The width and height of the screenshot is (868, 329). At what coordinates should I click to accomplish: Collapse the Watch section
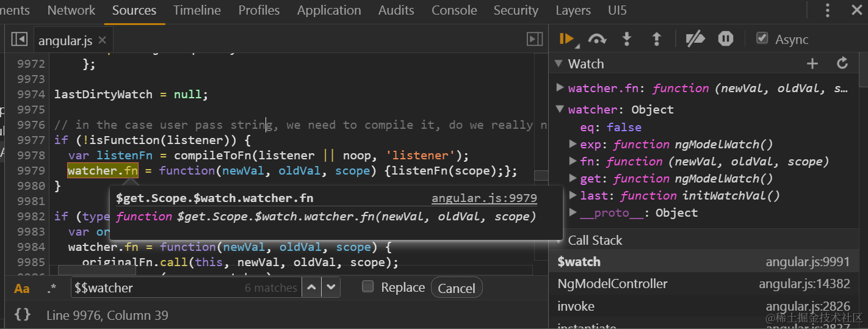(x=558, y=63)
